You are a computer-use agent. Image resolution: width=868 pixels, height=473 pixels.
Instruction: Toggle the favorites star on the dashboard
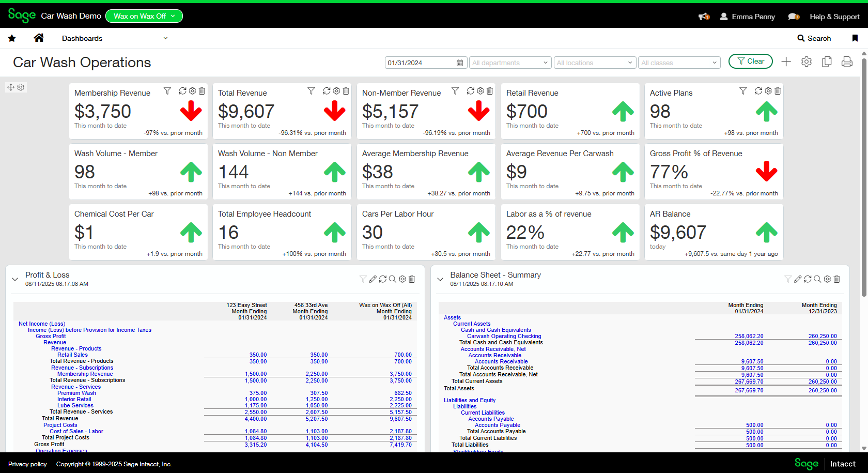click(11, 38)
